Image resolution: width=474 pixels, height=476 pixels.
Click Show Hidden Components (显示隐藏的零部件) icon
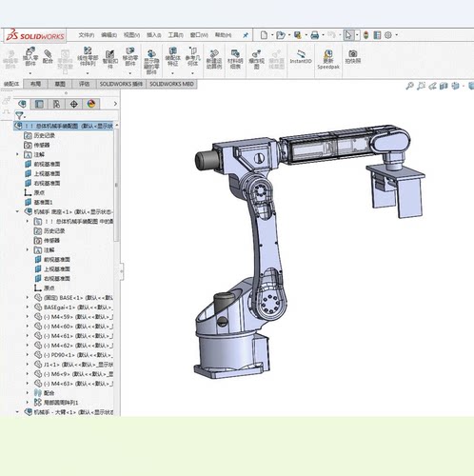pos(151,62)
